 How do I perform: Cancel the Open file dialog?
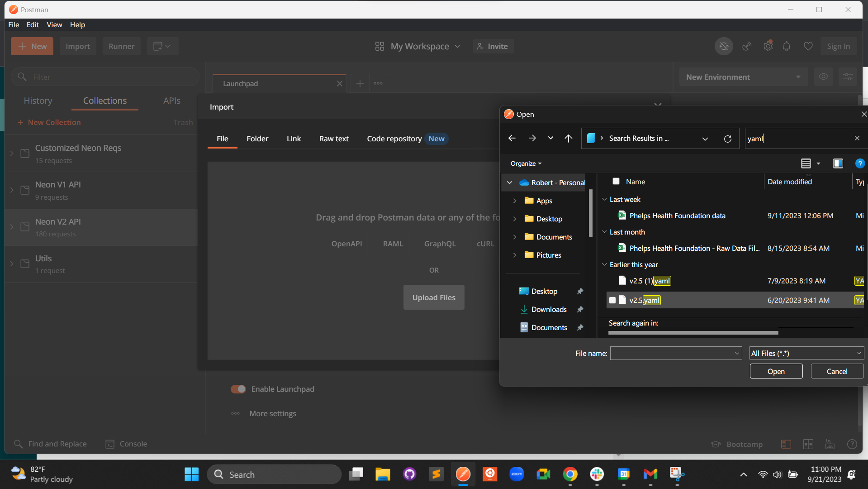(837, 371)
